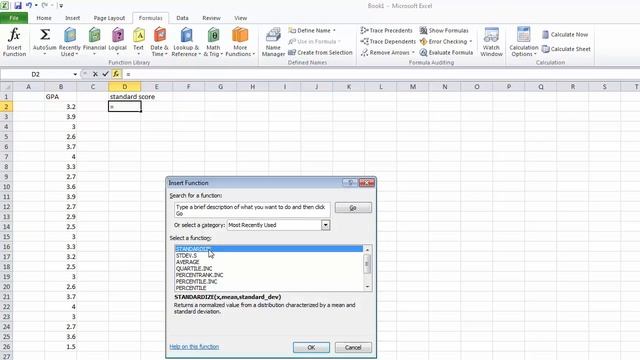Click the Save icon in quick access toolbar
Screen dimensions: 640x360
[18, 6]
